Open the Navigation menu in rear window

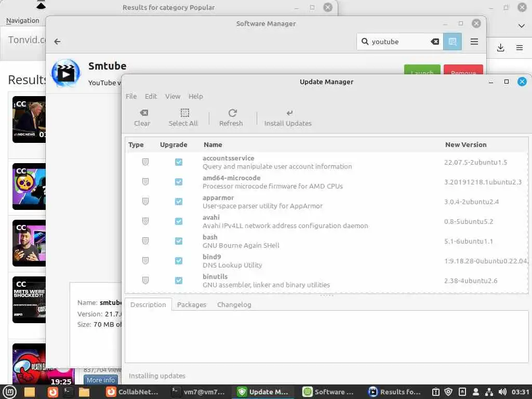(23, 21)
